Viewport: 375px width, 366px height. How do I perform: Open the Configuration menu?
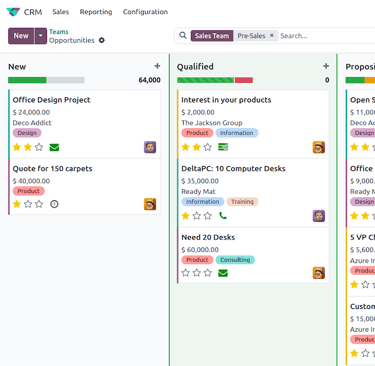[145, 12]
